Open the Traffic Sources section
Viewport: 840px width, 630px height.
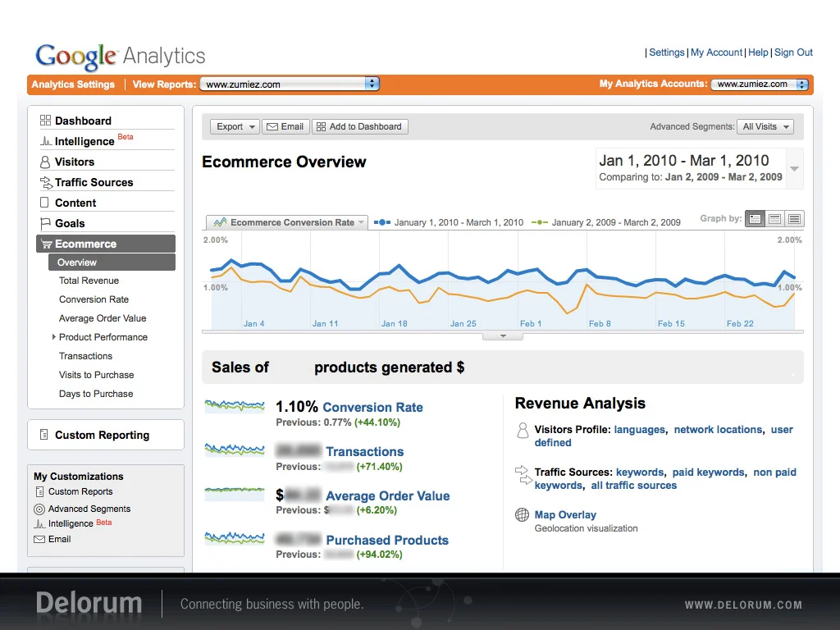pos(94,182)
